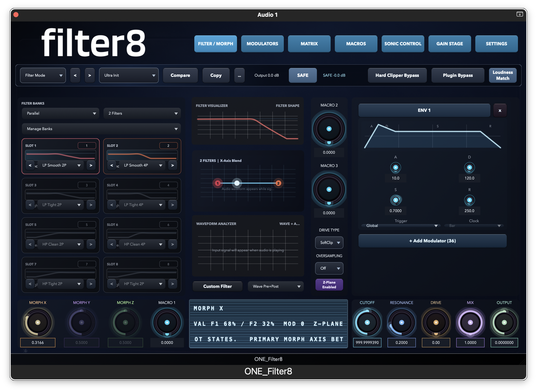
Task: Click the Add Modulator (36) button
Action: (432, 241)
